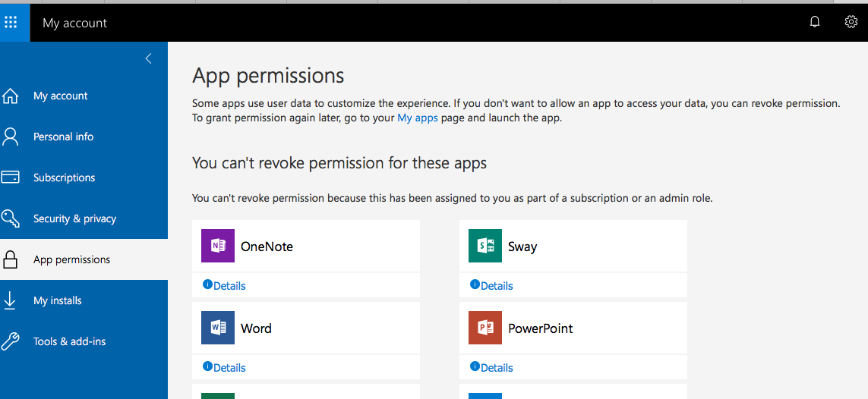The height and width of the screenshot is (399, 868).
Task: Click the OneNote app name
Action: (267, 247)
